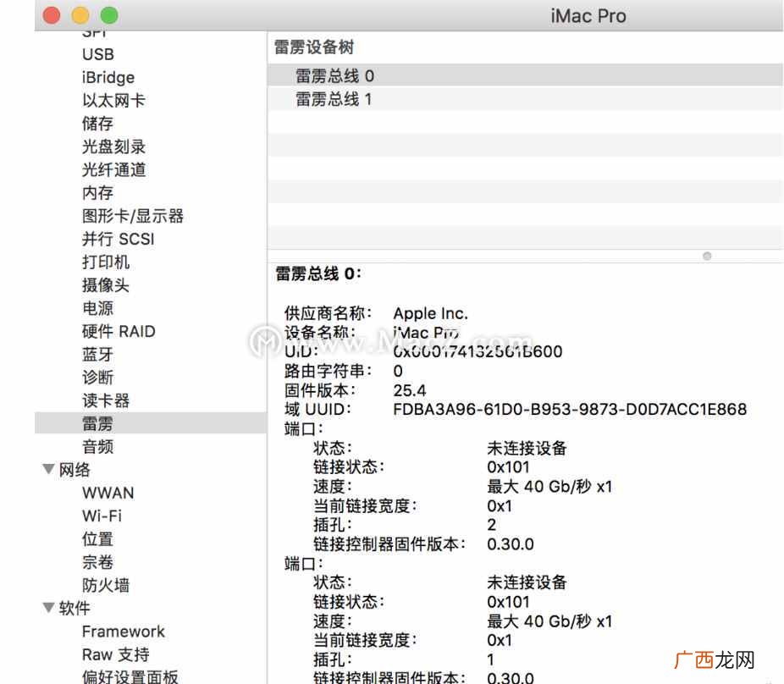Select 偏好设置面板 in the sidebar

[x=130, y=676]
